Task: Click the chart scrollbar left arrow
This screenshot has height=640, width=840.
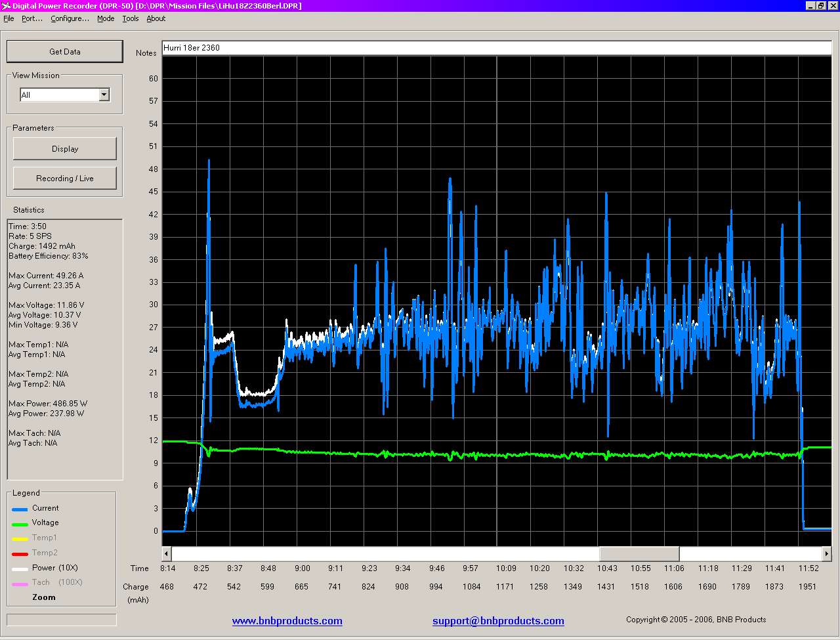Action: pyautogui.click(x=167, y=554)
